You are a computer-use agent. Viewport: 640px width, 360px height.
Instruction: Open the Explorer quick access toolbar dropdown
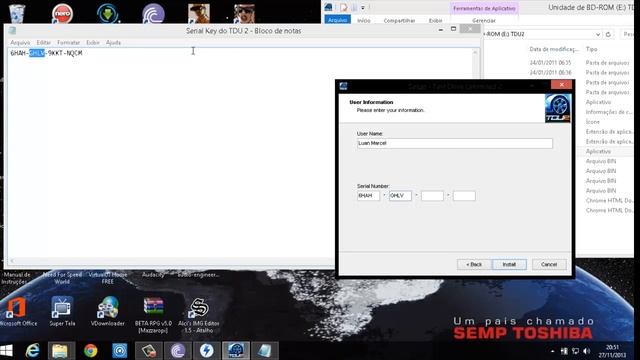tap(363, 7)
